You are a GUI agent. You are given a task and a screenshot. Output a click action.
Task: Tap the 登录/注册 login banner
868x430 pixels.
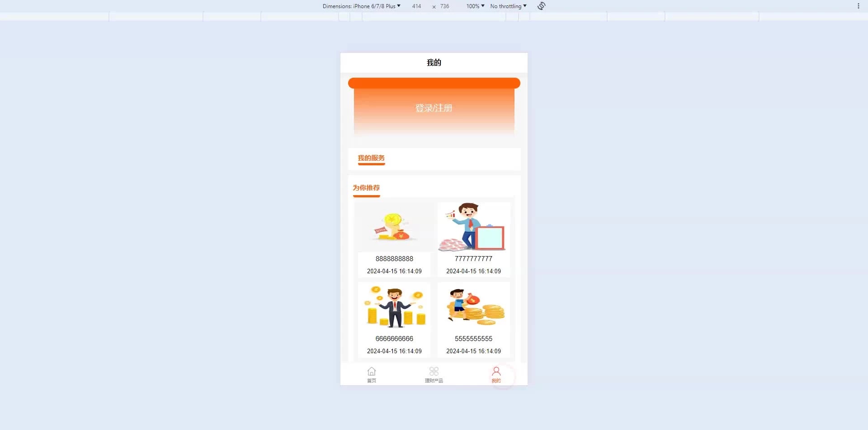click(x=434, y=108)
